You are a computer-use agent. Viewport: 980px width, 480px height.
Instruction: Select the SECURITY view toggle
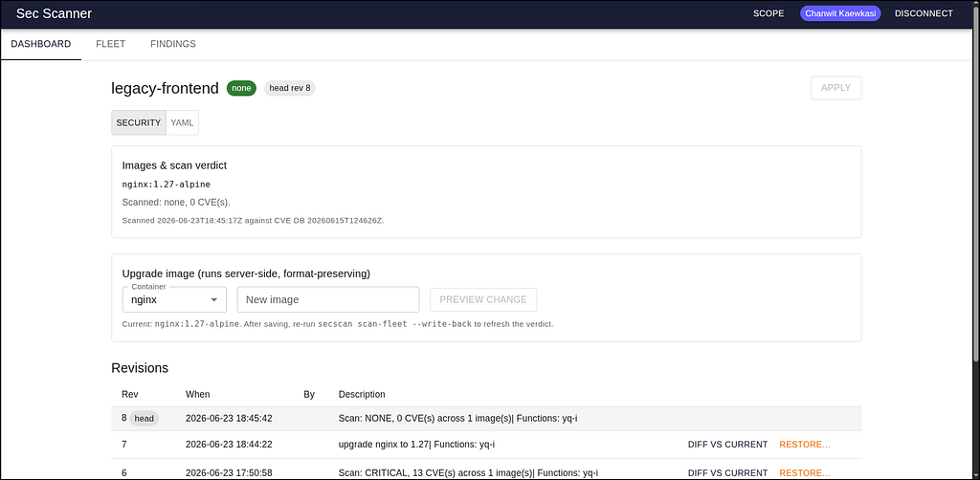pos(139,123)
